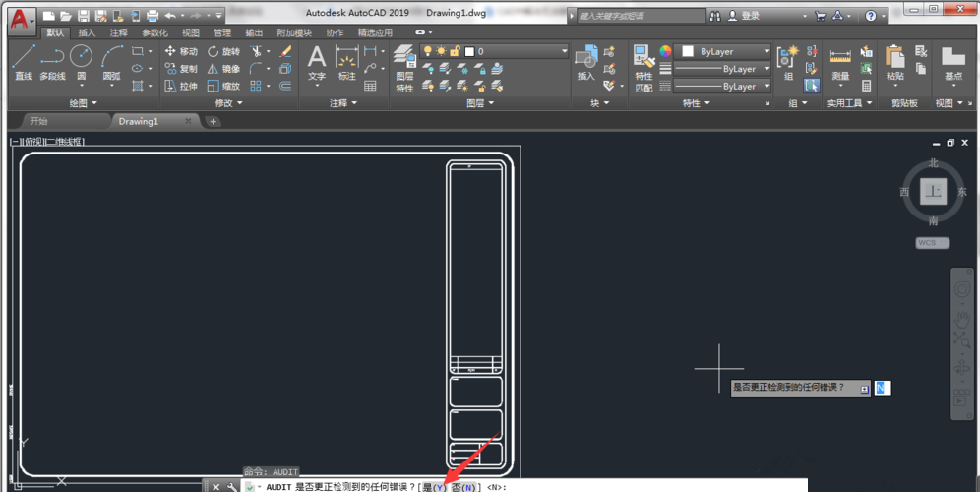Click the Insert block (插入) icon
Viewport: 980px width, 492px height.
point(585,63)
